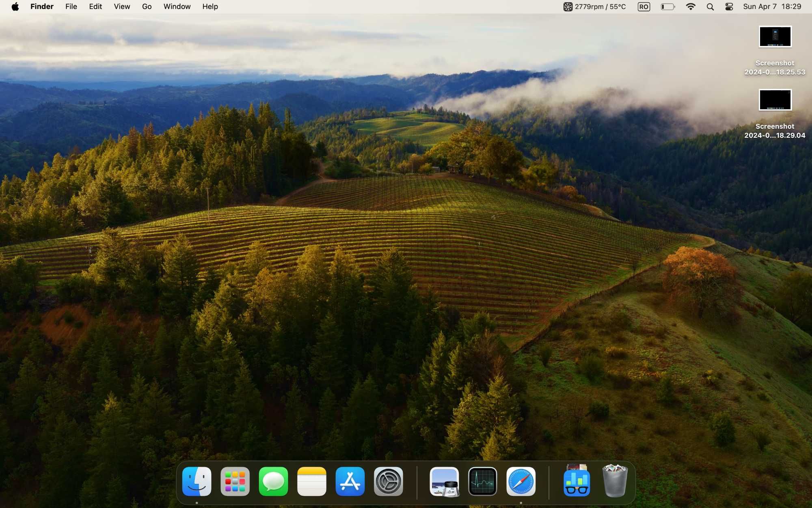
Task: Open the View menu
Action: click(122, 7)
